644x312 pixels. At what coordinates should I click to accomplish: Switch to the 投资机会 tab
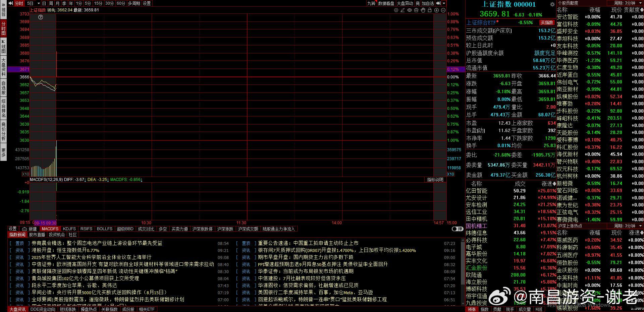click(57, 235)
